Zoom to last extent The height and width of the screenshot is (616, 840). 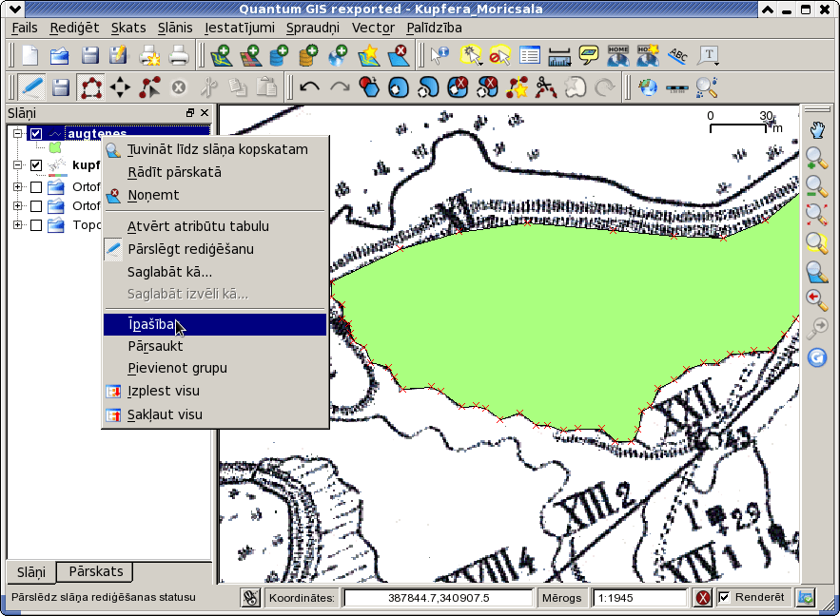[817, 299]
